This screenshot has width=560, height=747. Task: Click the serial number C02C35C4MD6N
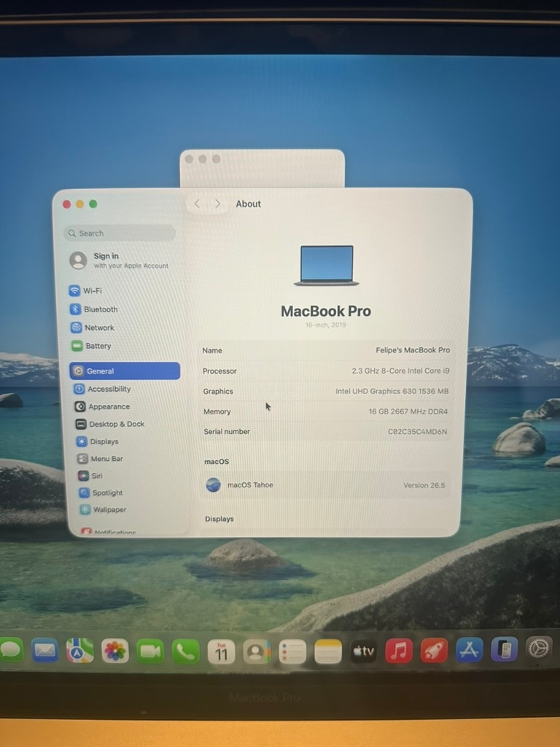pos(418,432)
